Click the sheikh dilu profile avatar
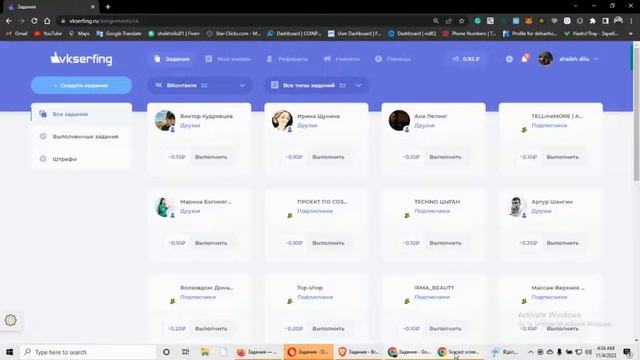This screenshot has height=360, width=640. click(545, 59)
